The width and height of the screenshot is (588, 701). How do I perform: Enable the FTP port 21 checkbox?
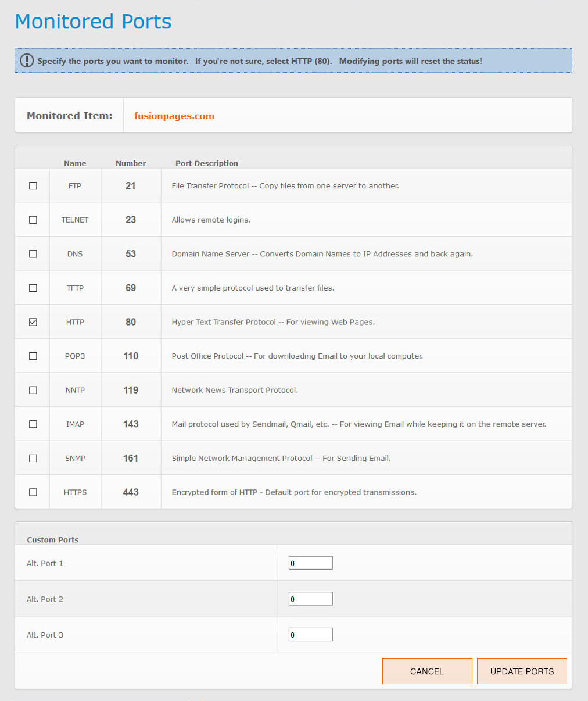(x=33, y=186)
